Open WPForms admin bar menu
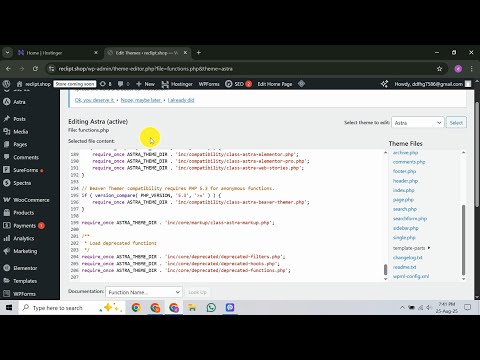 209,84
